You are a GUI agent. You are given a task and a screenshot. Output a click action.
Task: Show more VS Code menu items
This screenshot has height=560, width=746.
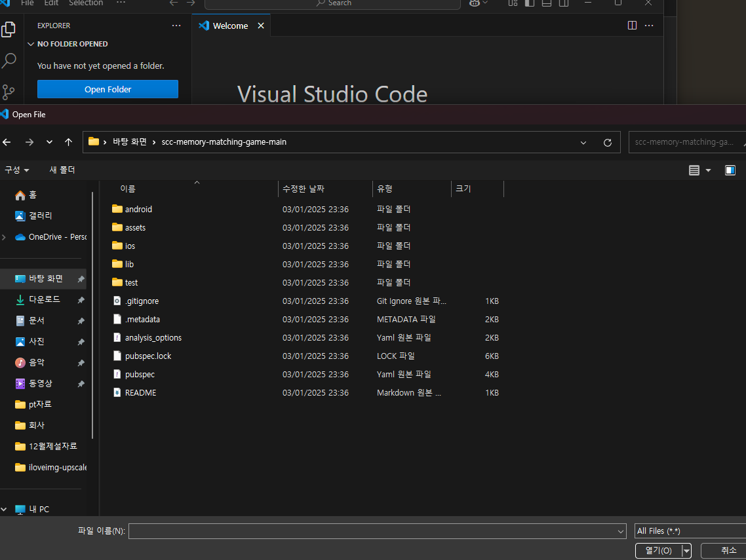coord(121,3)
